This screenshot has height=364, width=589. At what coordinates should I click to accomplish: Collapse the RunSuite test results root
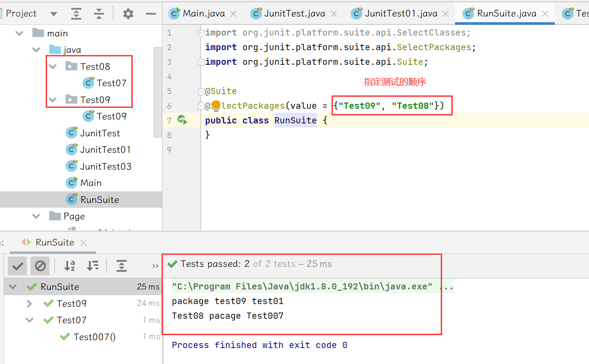coord(12,287)
